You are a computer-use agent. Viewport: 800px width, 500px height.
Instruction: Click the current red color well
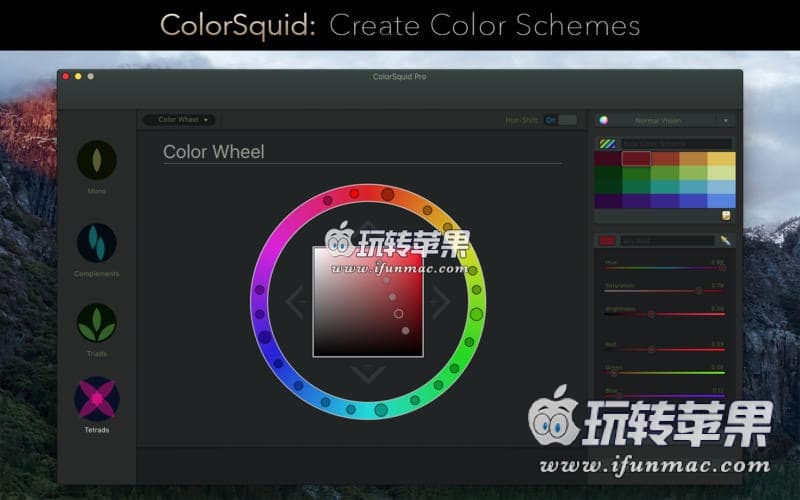click(607, 240)
